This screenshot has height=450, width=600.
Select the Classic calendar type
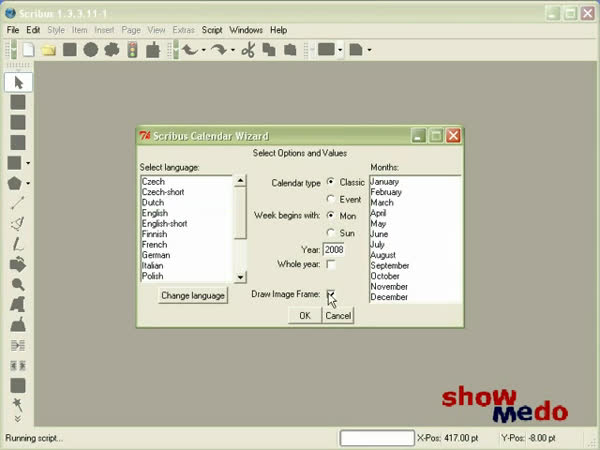click(331, 182)
